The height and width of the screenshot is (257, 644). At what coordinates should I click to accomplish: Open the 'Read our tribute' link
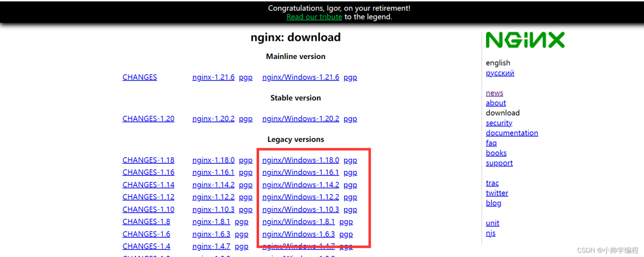pos(314,17)
